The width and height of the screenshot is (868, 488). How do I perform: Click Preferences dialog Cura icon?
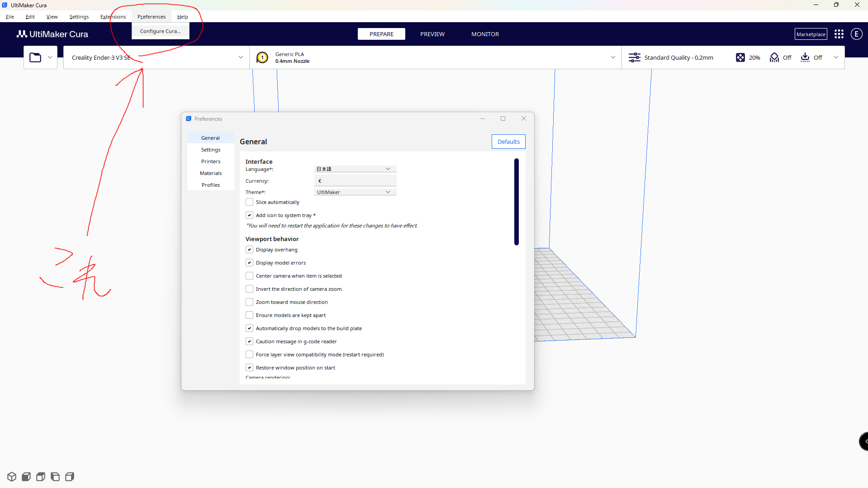click(x=189, y=118)
